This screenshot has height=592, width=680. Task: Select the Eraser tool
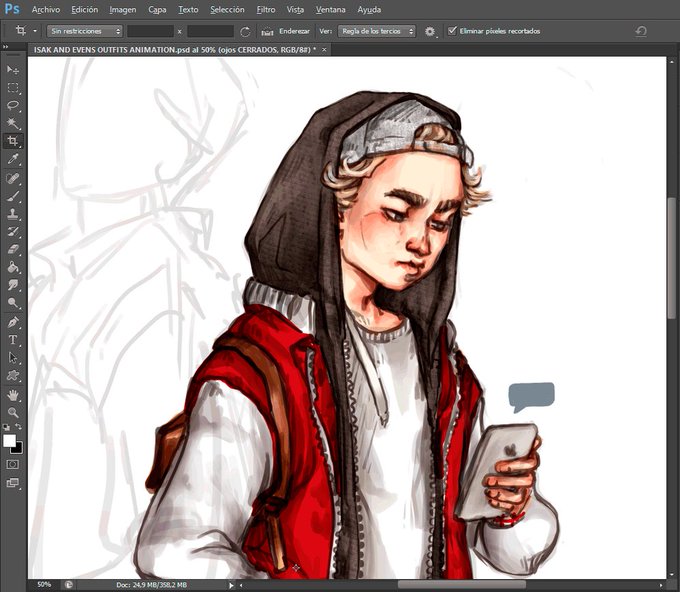(13, 249)
